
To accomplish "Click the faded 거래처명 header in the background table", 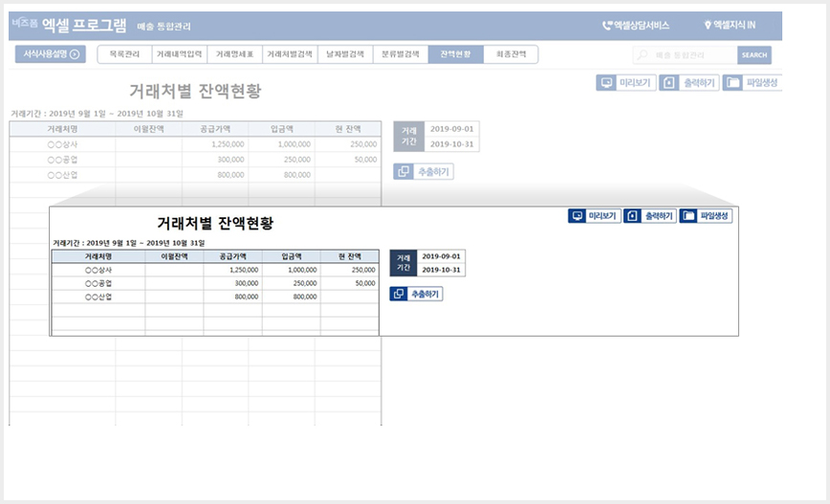I will (x=62, y=129).
